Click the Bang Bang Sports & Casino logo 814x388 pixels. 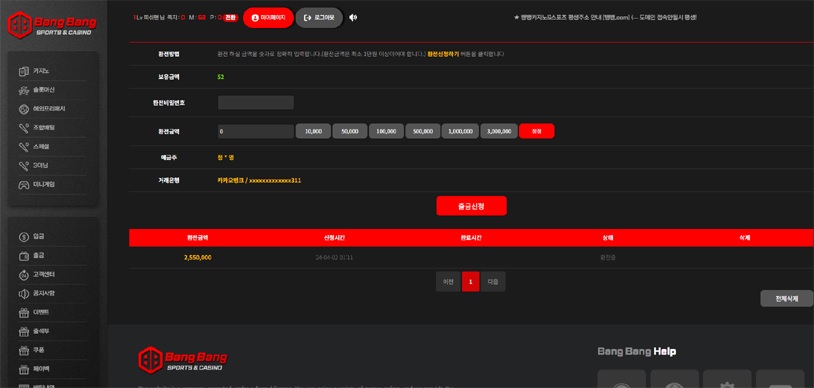point(52,24)
